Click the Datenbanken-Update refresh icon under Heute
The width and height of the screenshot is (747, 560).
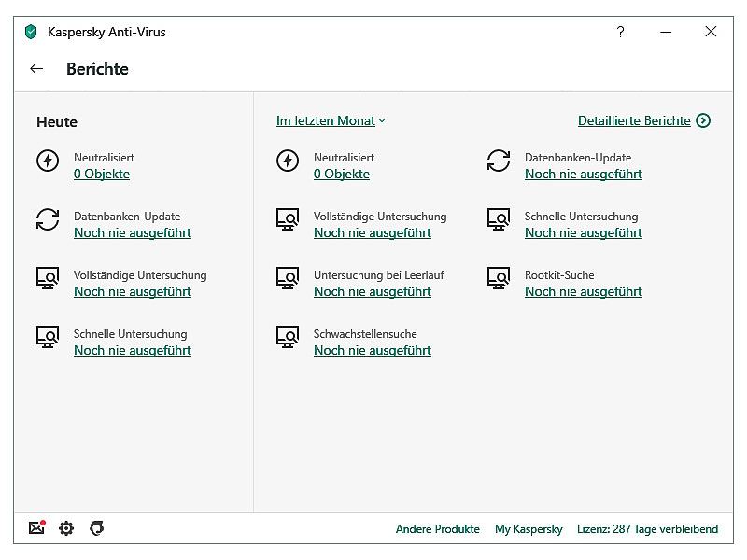[x=48, y=219]
